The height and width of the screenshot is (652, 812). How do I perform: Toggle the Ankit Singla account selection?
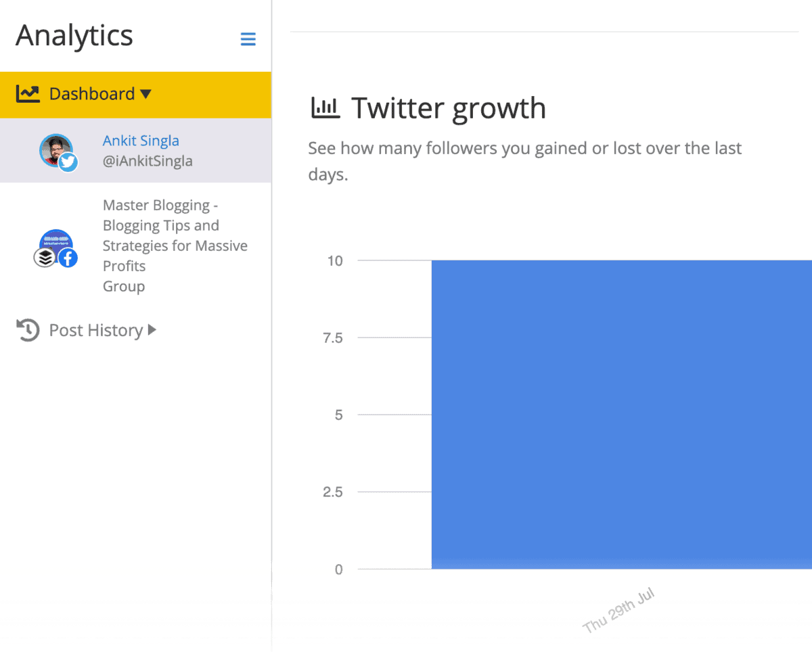click(x=141, y=140)
